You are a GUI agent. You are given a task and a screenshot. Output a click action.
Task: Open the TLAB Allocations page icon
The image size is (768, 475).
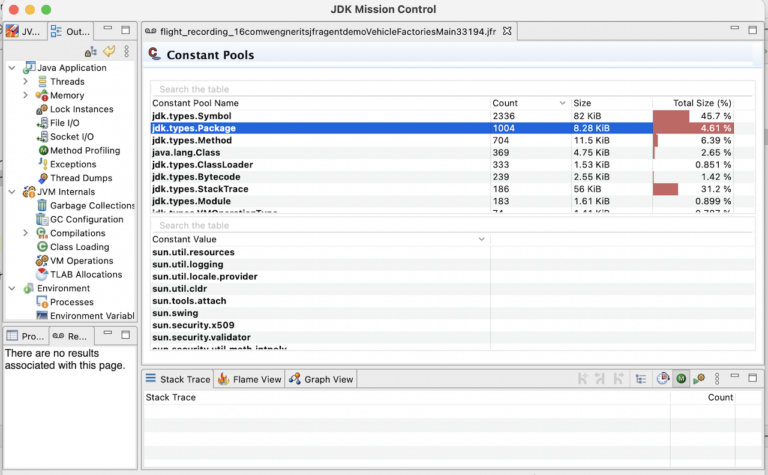[42, 274]
